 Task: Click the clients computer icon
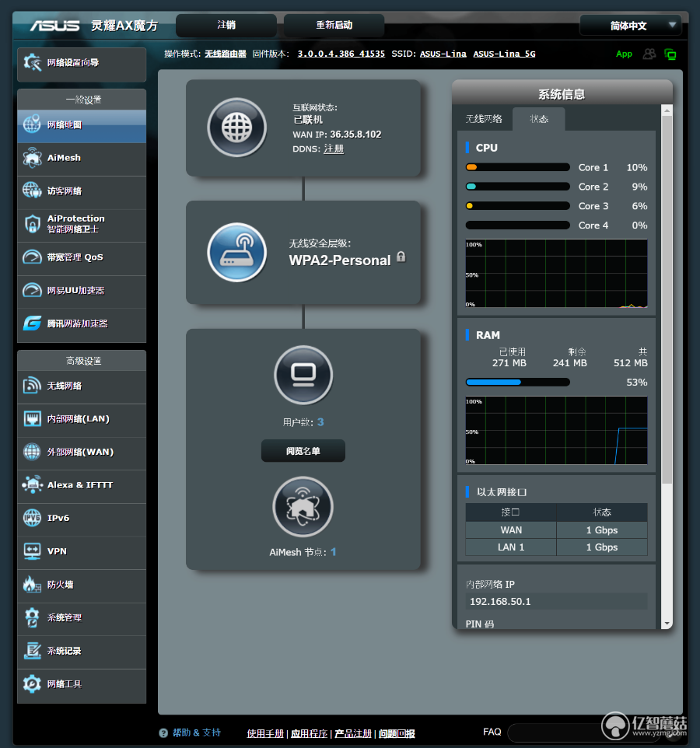(303, 375)
